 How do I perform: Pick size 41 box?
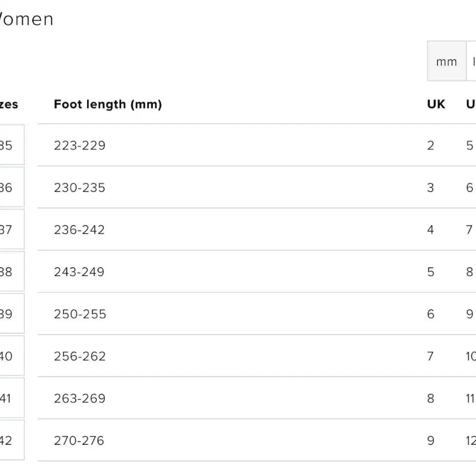pyautogui.click(x=10, y=398)
